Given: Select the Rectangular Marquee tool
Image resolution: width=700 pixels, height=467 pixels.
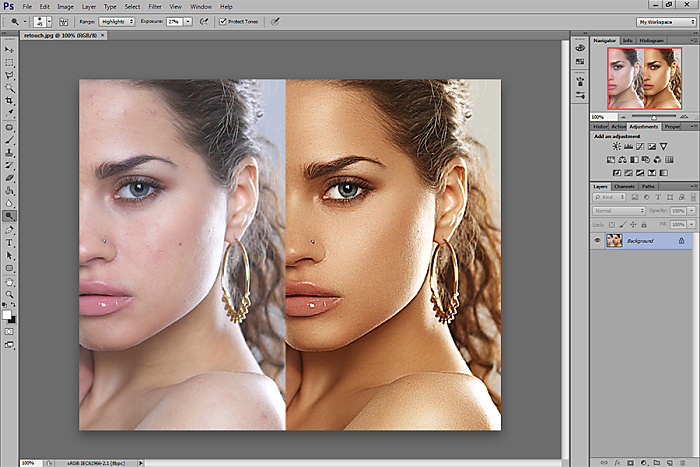Looking at the screenshot, I should pos(9,63).
